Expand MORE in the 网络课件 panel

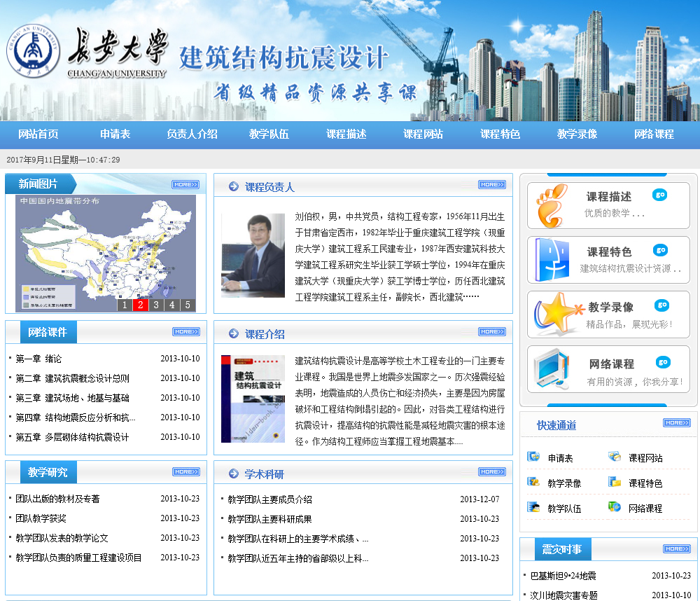pyautogui.click(x=185, y=332)
